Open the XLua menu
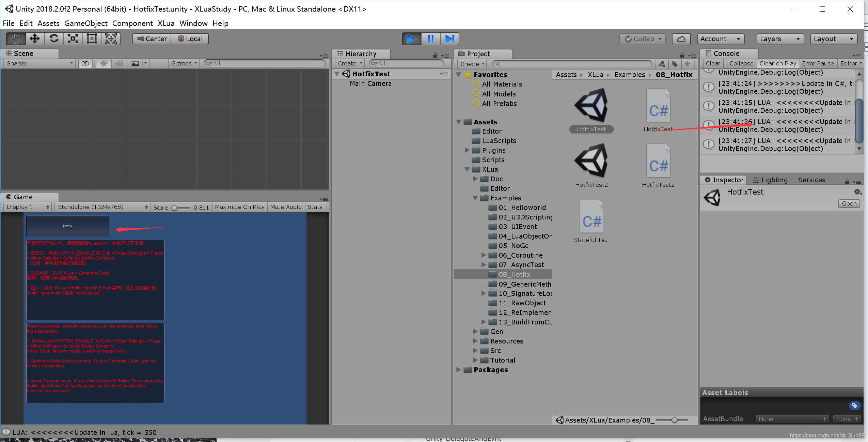 166,23
